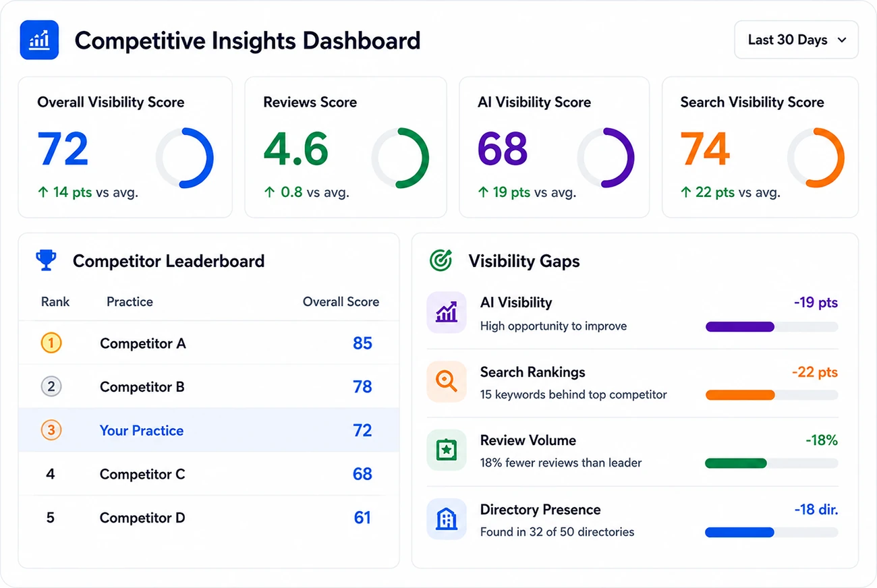Click the target icon beside Visibility Gaps

pyautogui.click(x=441, y=260)
